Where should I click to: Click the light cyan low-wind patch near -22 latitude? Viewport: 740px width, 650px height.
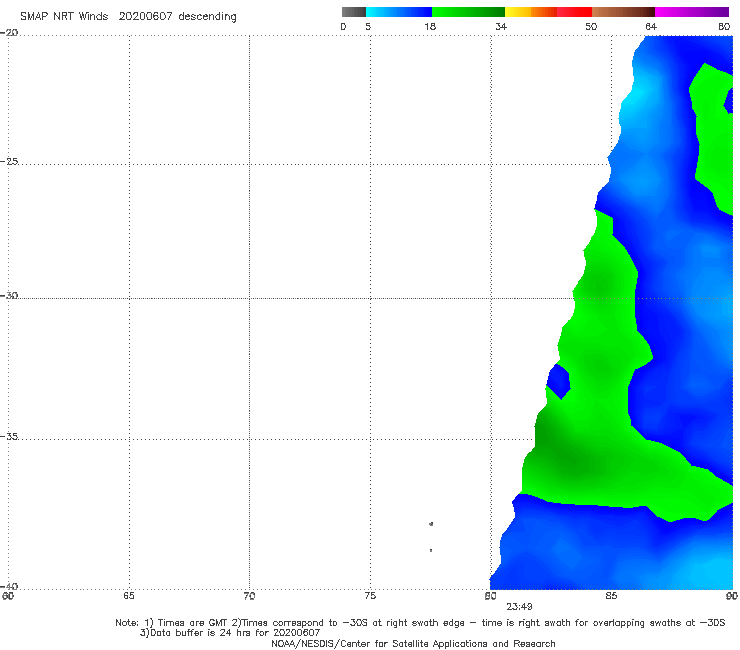coord(636,97)
